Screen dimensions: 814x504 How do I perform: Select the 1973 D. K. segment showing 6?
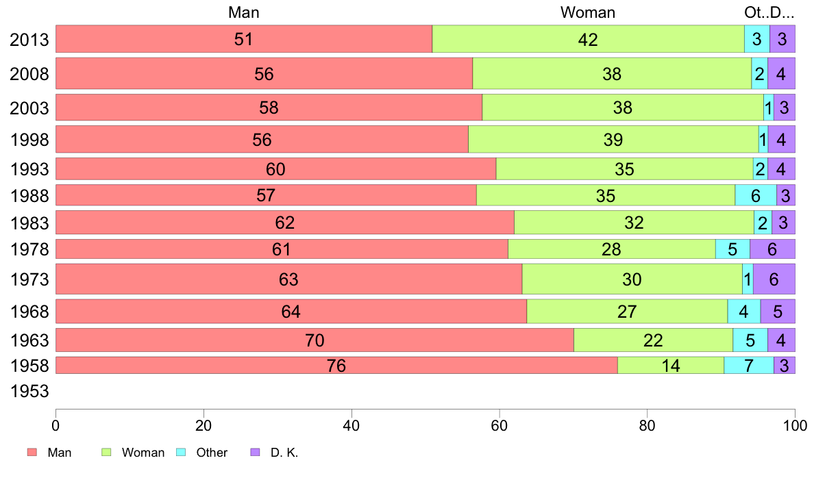[x=774, y=279]
